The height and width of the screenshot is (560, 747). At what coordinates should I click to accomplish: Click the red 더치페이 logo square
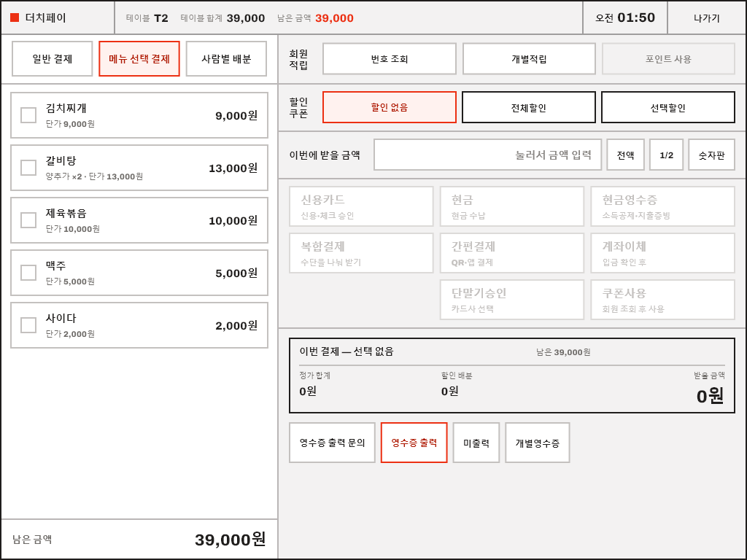tap(15, 17)
